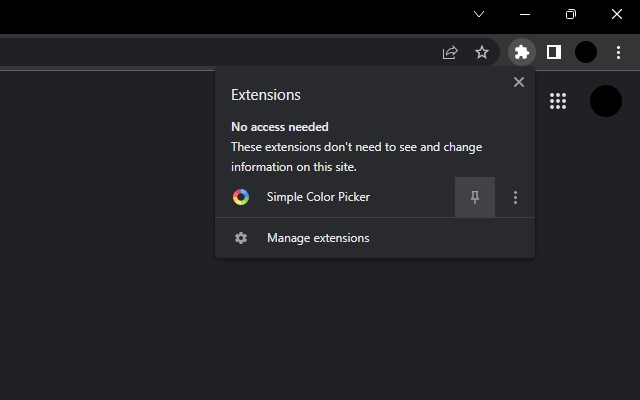
Task: Bookmark this tab with the star icon
Action: pos(482,52)
